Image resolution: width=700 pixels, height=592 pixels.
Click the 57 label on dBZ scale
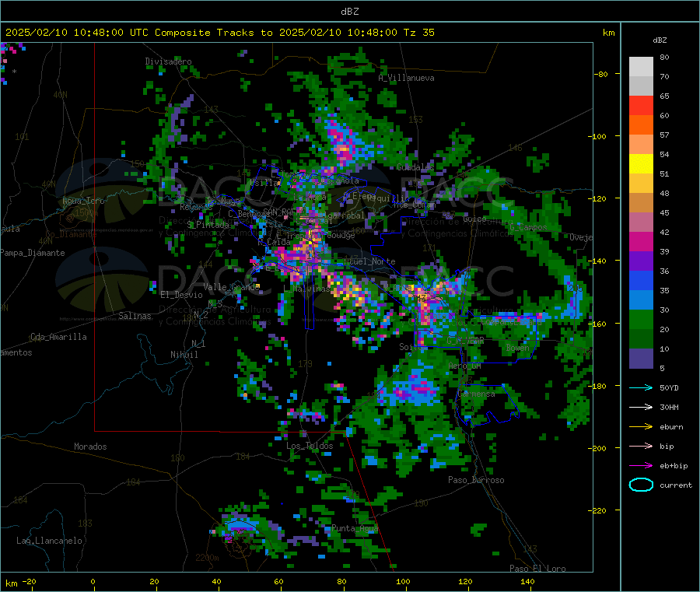(x=664, y=135)
